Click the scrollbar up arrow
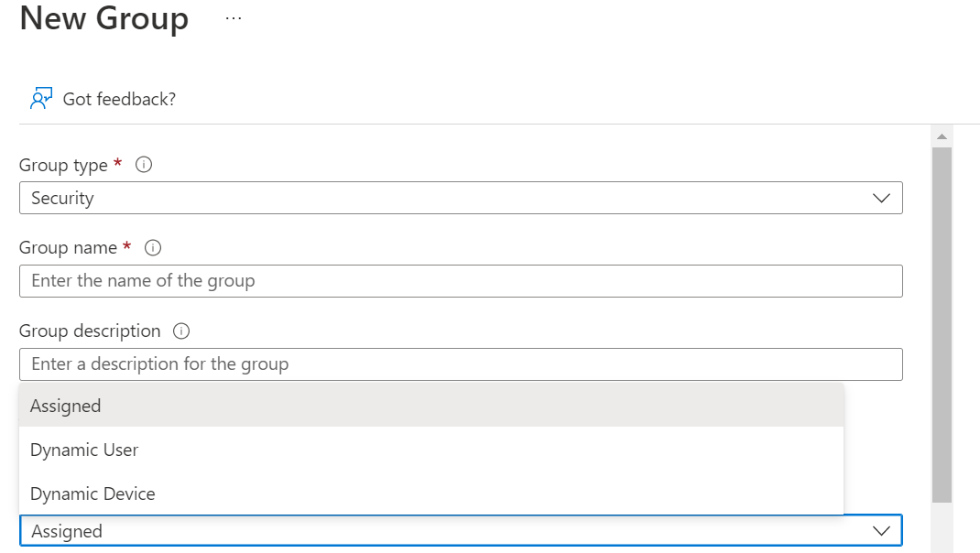 [942, 136]
